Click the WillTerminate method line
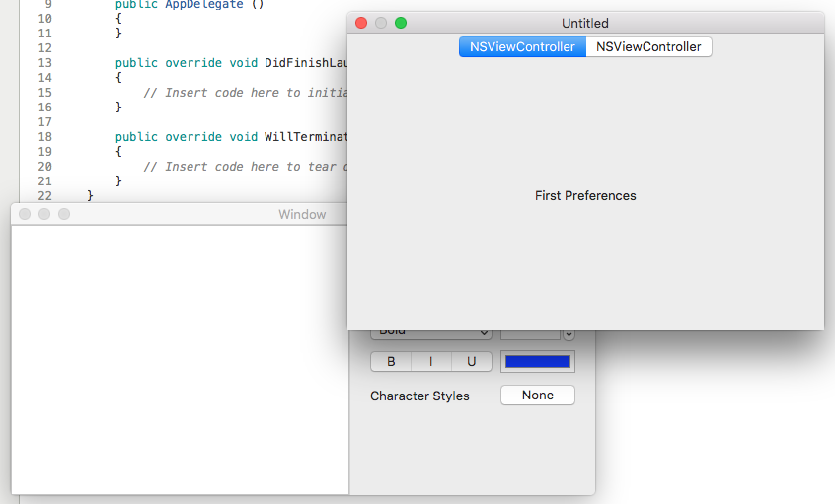This screenshot has width=835, height=504. (x=231, y=137)
